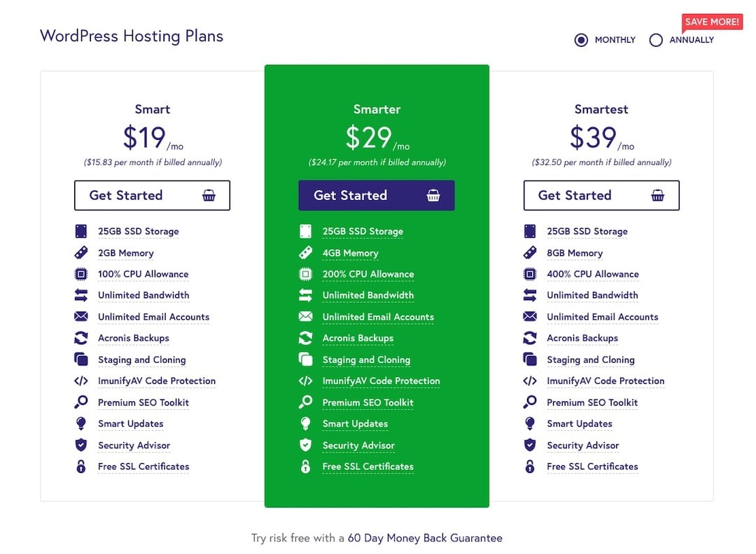
Task: Open Acronis Backups link in Smartest plan
Action: tap(582, 338)
